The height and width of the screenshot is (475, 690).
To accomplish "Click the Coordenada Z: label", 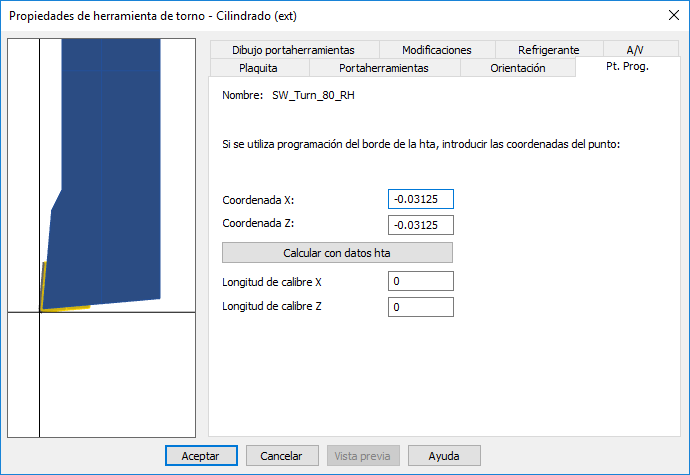I will click(x=258, y=223).
